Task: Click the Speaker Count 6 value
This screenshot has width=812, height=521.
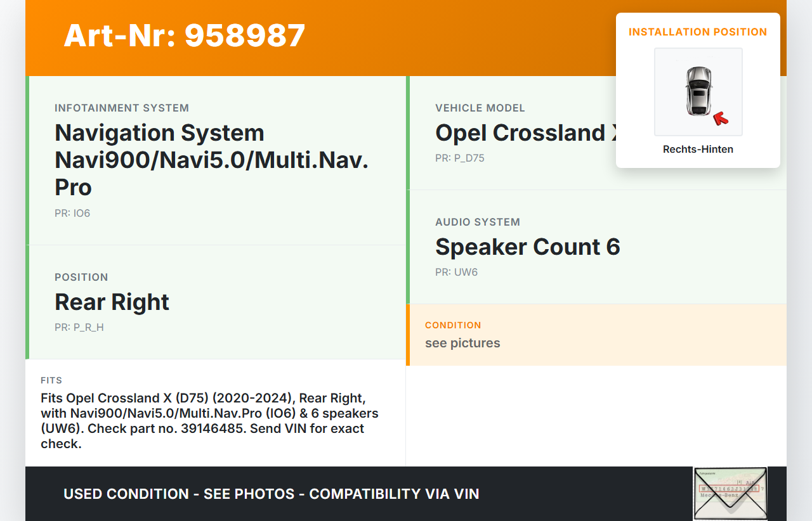Action: click(527, 247)
